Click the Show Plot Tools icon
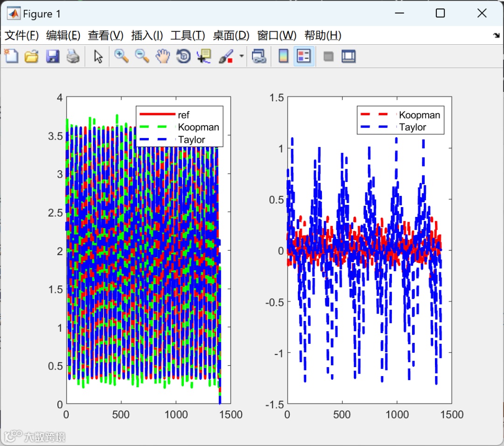 (349, 56)
